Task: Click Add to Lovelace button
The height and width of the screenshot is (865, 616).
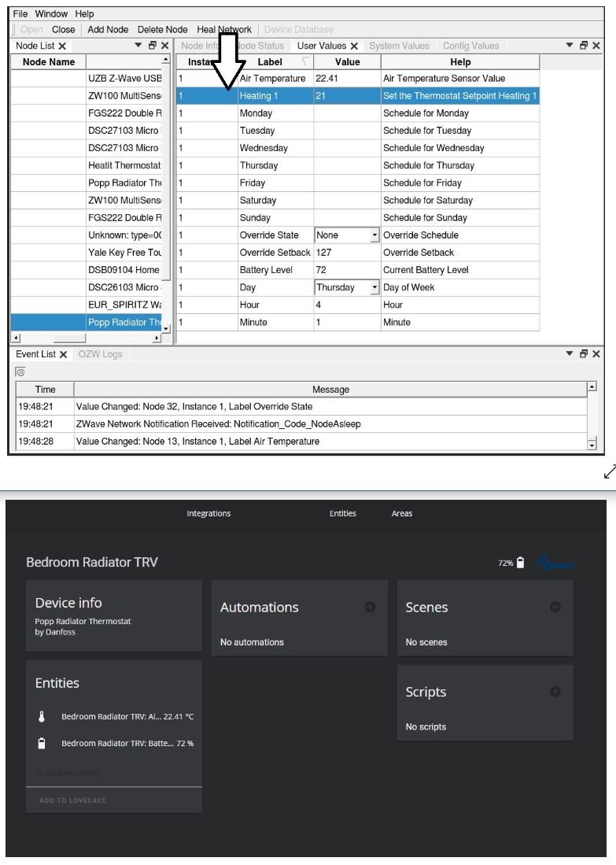Action: 73,800
